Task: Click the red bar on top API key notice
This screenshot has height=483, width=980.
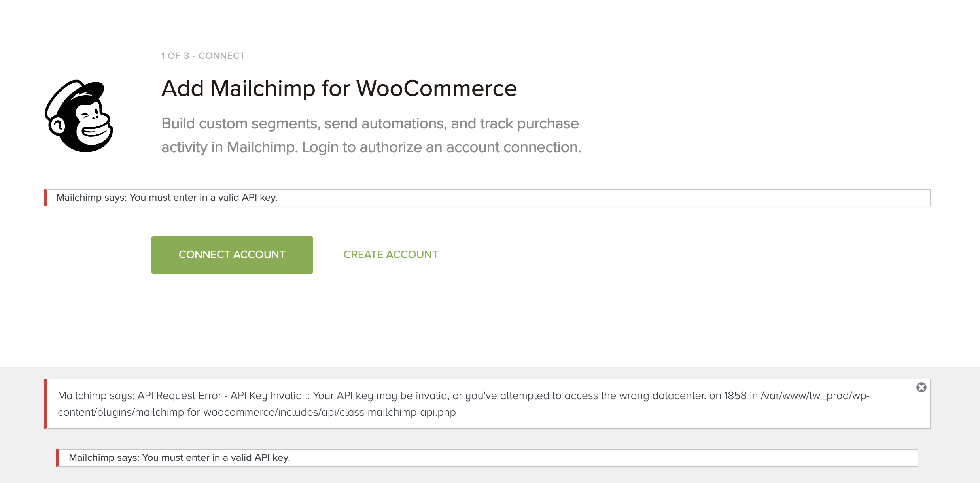Action: coord(45,198)
